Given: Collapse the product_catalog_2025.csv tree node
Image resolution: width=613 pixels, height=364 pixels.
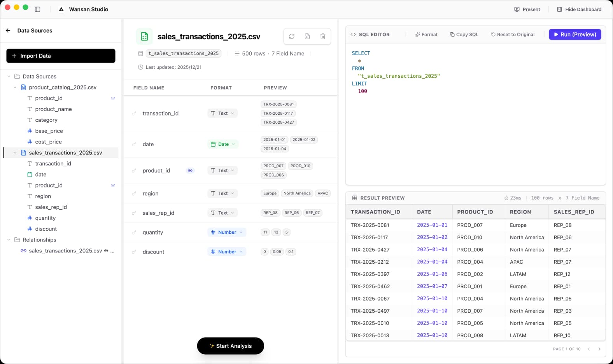Looking at the screenshot, I should pos(15,87).
